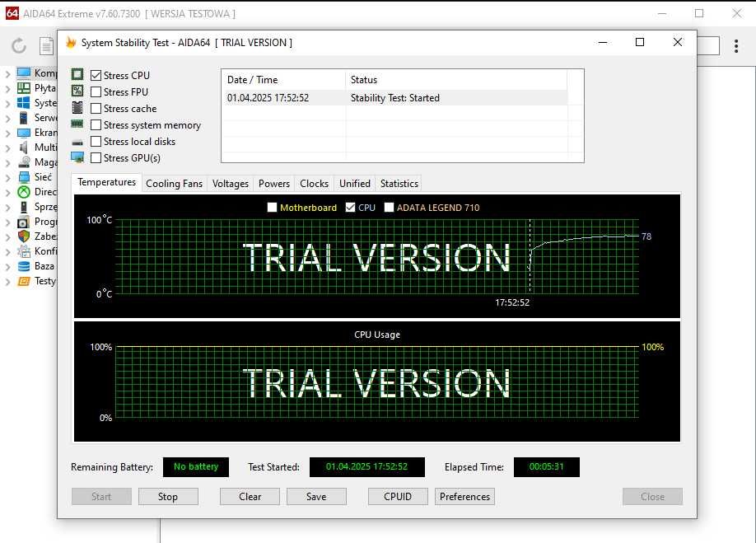
Task: Expand the Sieć tree node arrow
Action: tap(7, 178)
